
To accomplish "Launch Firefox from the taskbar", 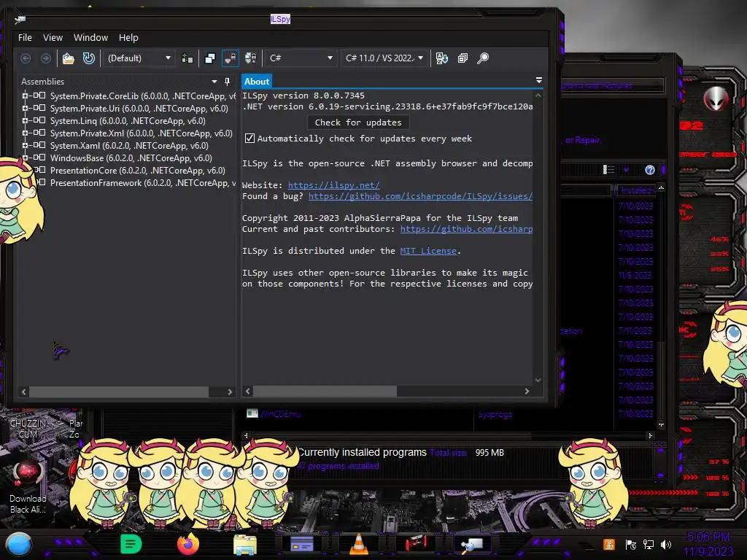I will click(187, 544).
